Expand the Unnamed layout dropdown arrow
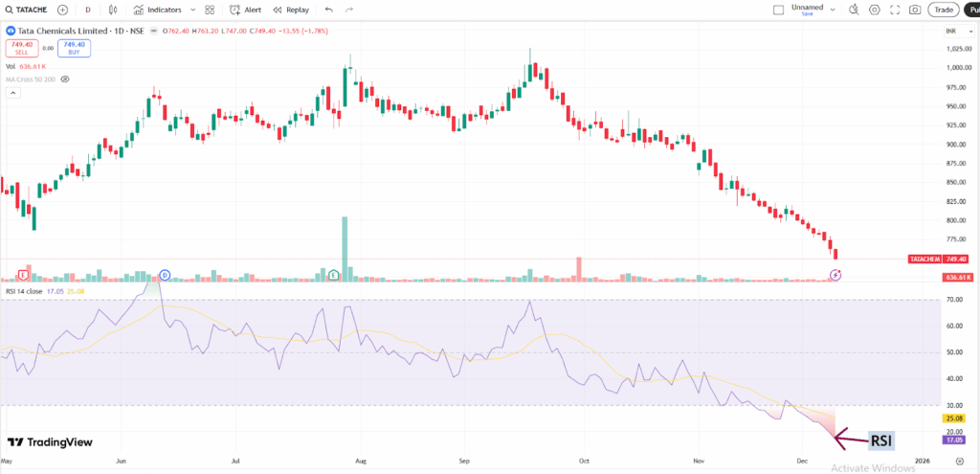The height and width of the screenshot is (474, 980). click(x=831, y=10)
